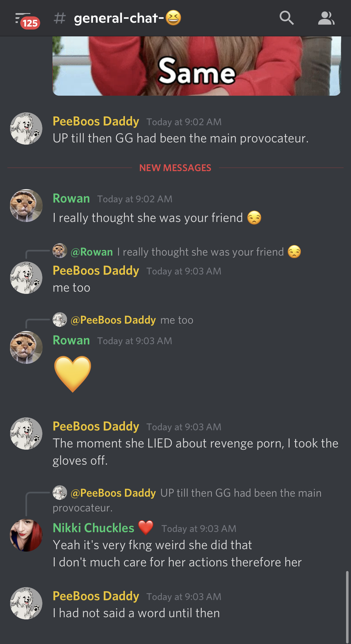Select message 'I had not said a word'
This screenshot has width=351, height=644.
(x=136, y=613)
